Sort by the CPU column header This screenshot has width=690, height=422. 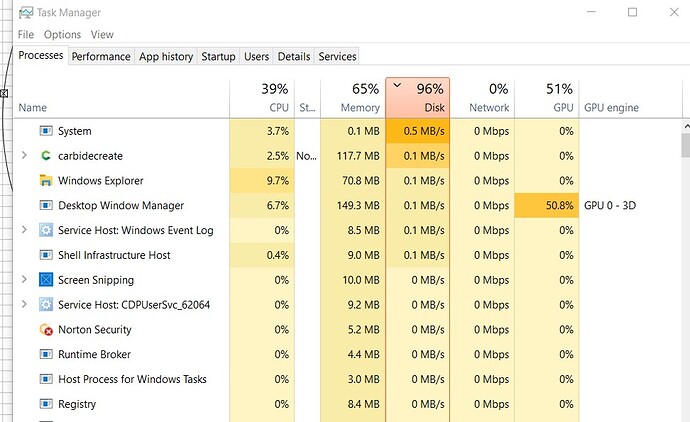(262, 98)
